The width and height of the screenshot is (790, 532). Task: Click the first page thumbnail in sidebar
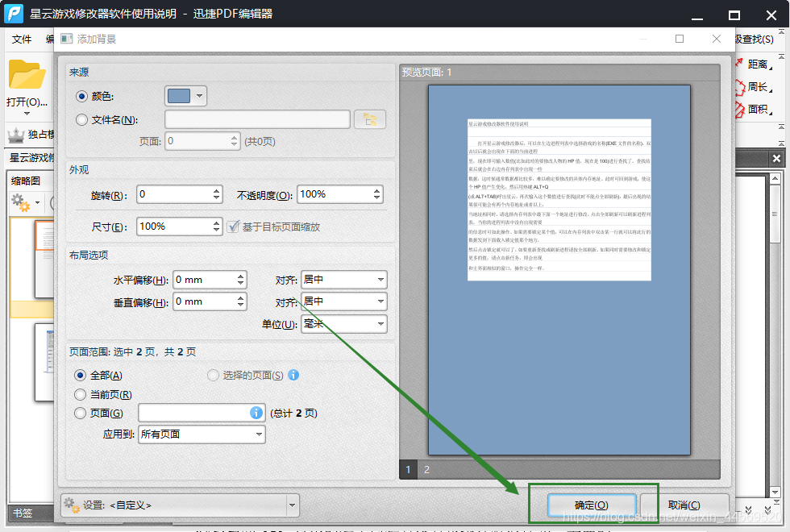(44, 259)
